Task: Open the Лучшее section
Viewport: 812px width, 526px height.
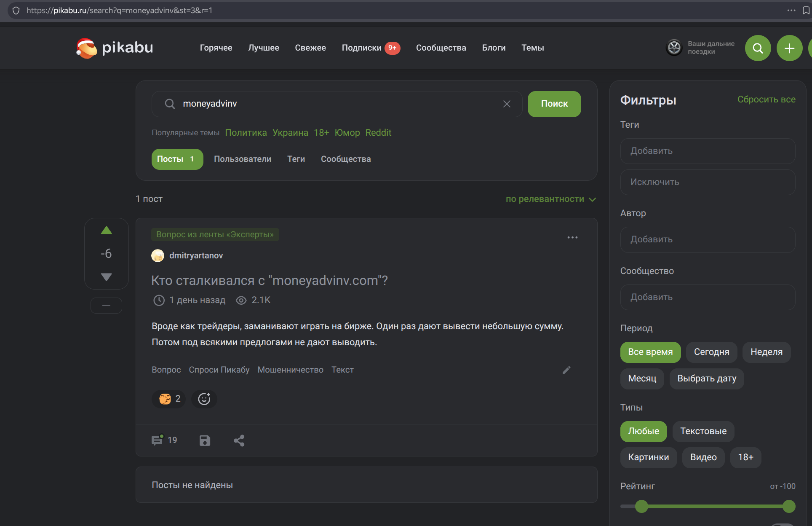Action: [x=264, y=48]
